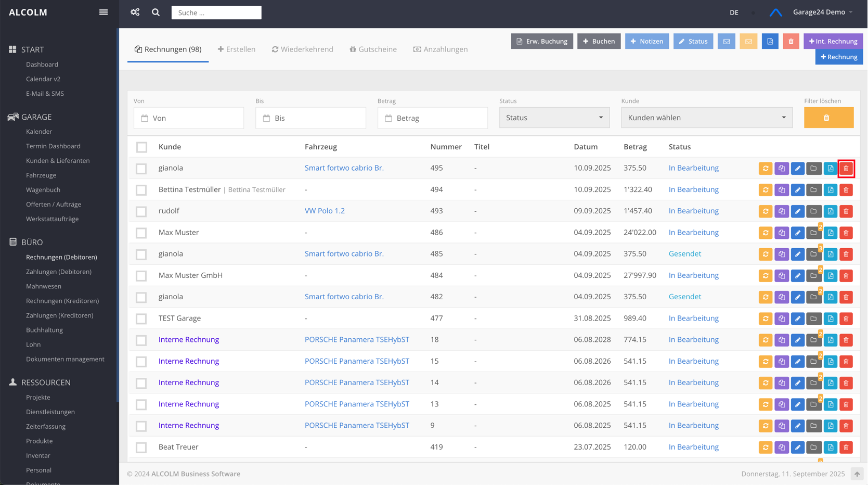This screenshot has height=485, width=868.
Task: Check the box for the rudolf invoice row
Action: click(x=141, y=211)
